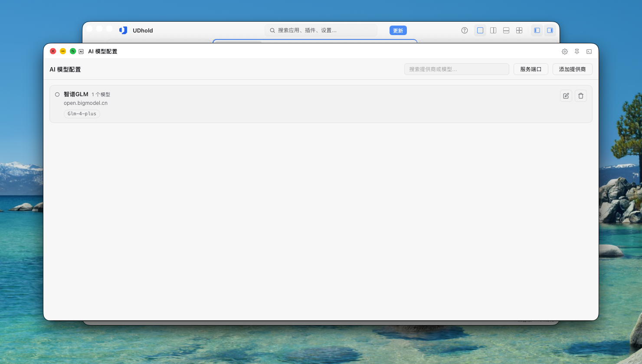Choose the four-grid layout icon
The height and width of the screenshot is (364, 642).
519,30
